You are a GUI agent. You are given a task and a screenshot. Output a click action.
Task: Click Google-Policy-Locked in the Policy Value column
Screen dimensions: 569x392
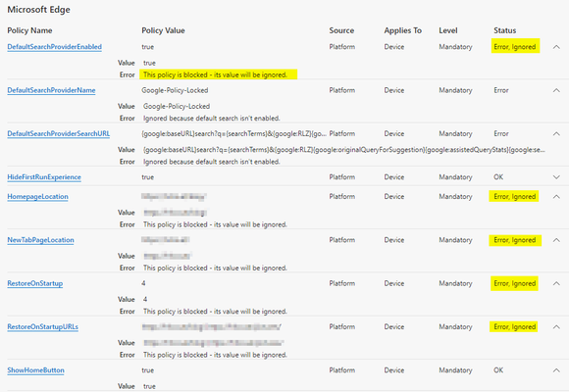[175, 90]
